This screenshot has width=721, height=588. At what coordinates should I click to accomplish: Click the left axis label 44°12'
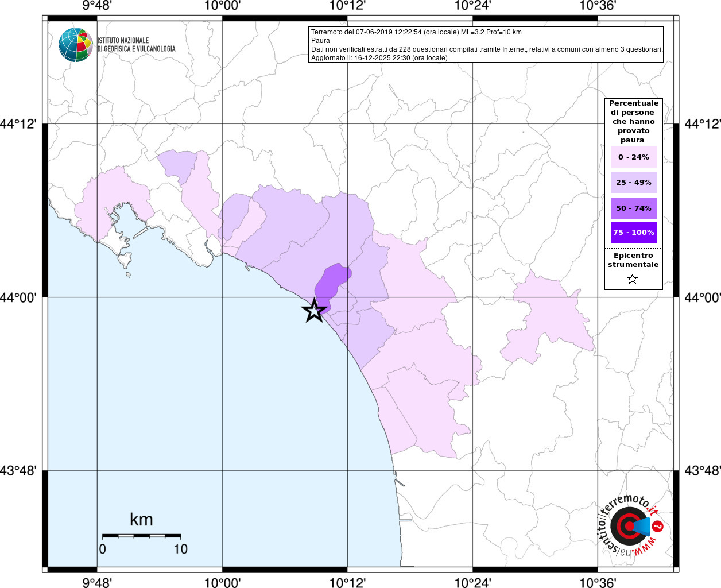coord(18,123)
